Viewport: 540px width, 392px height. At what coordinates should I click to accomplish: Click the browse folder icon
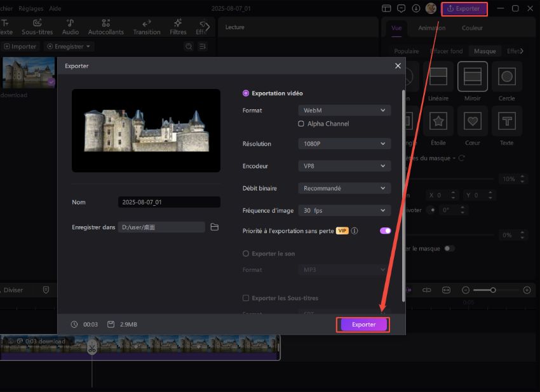tap(215, 227)
